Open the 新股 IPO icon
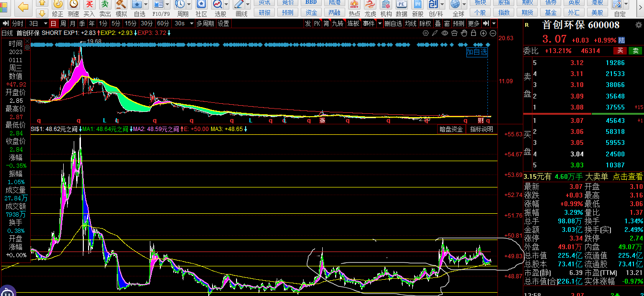This screenshot has width=644, height=296. pos(418,9)
